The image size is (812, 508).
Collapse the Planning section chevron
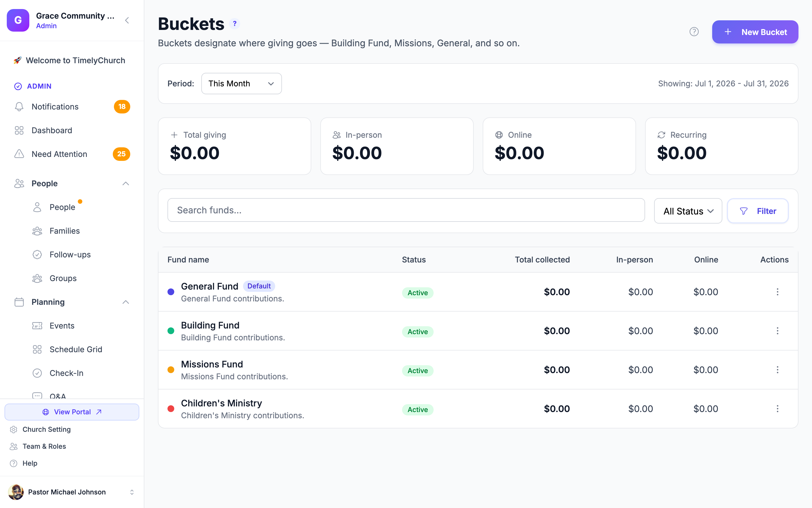[x=125, y=302]
